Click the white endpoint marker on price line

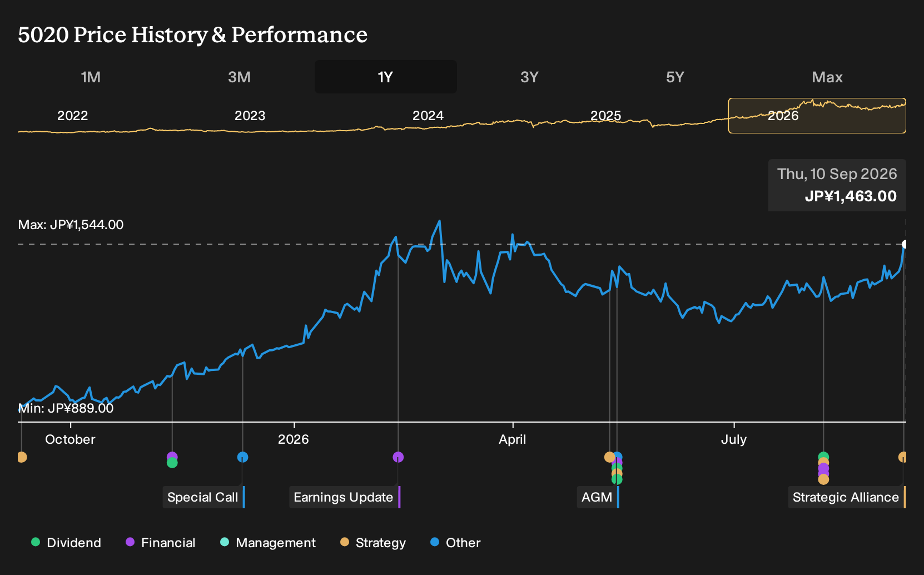point(905,244)
